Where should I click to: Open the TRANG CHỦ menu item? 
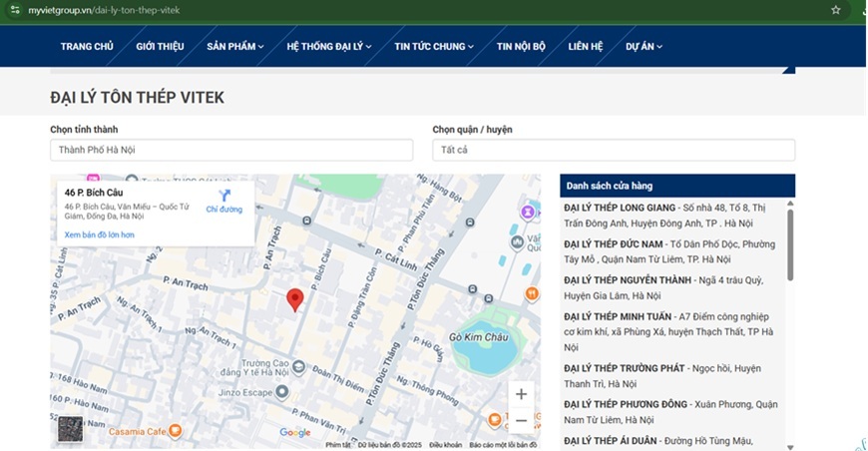coord(87,47)
